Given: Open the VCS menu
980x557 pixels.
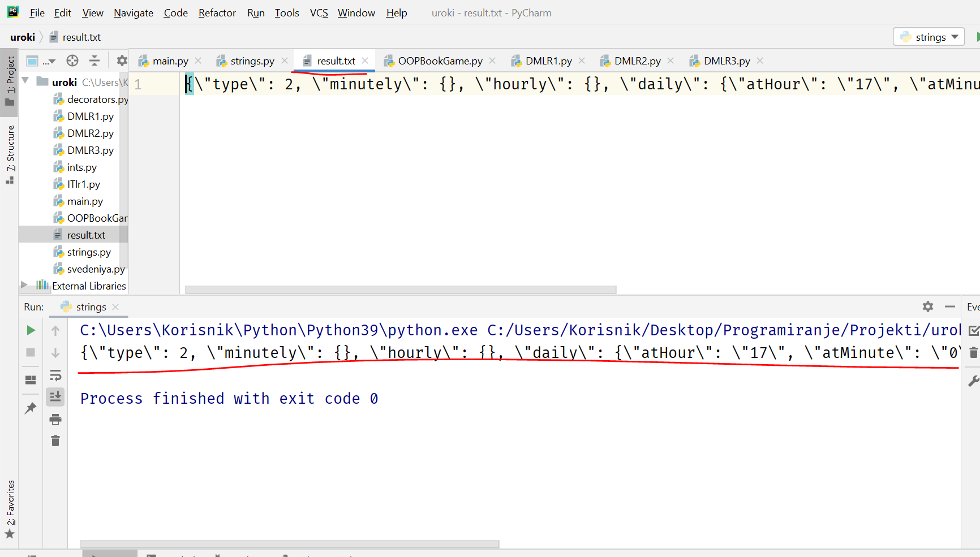Looking at the screenshot, I should pos(319,13).
